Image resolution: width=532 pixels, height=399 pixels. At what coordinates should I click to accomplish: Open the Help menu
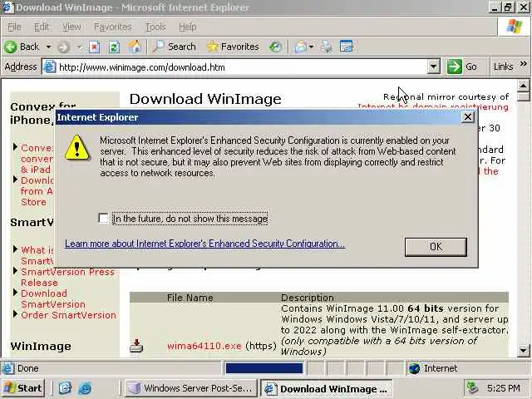coord(187,27)
